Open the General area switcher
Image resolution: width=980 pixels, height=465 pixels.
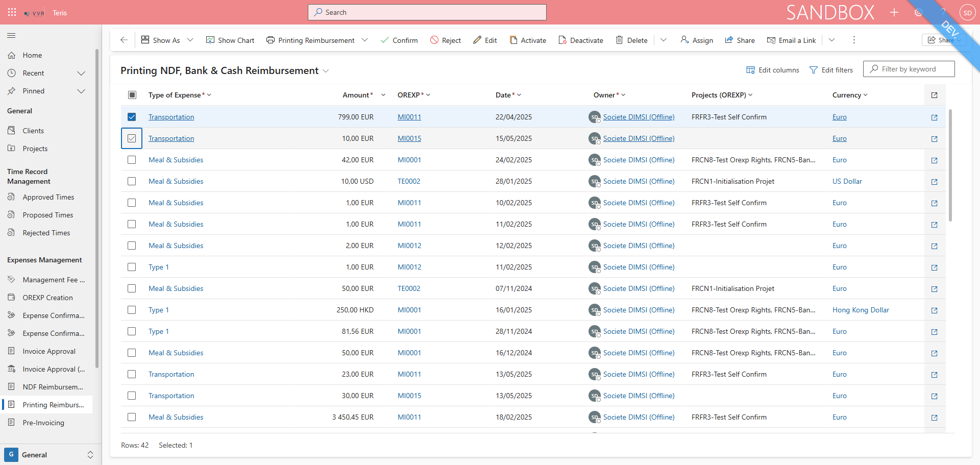click(50, 455)
